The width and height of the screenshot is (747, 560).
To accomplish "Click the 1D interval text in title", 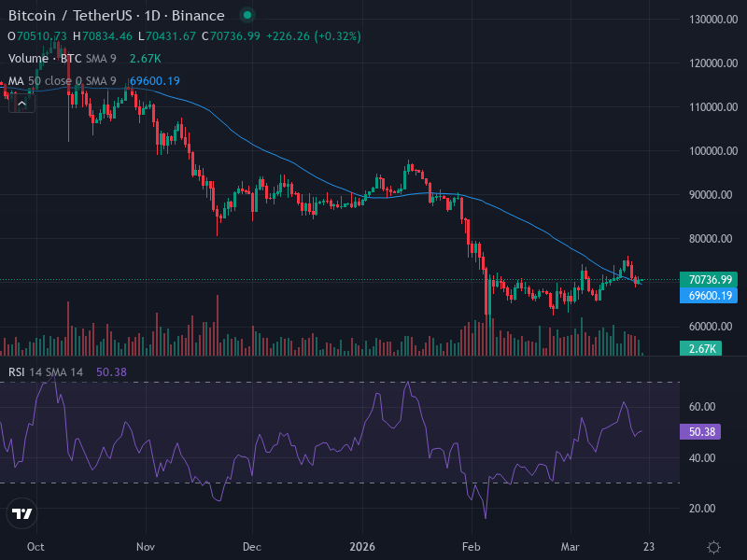I will 152,16.
